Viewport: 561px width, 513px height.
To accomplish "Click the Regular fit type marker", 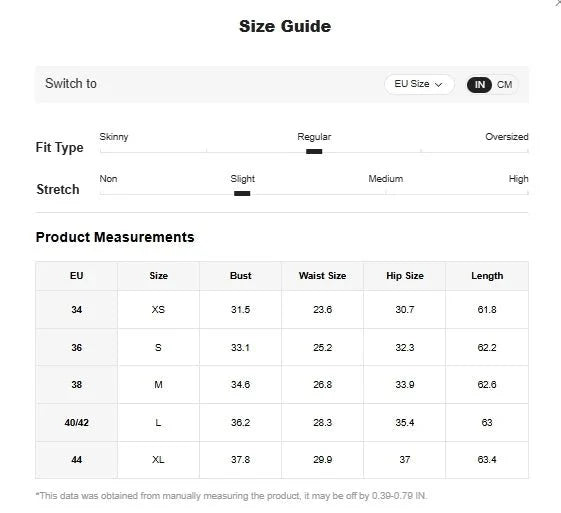I will 314,151.
